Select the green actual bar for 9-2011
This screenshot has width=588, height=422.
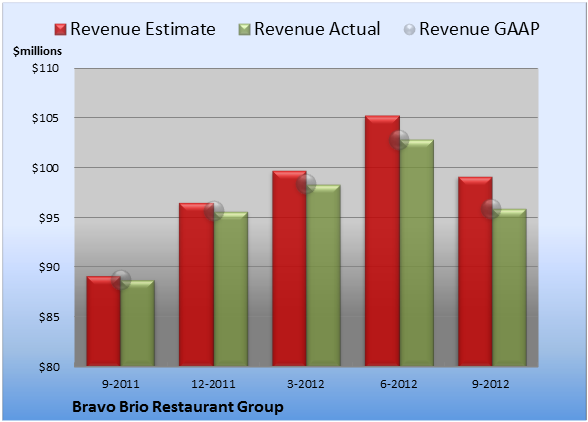tap(138, 323)
